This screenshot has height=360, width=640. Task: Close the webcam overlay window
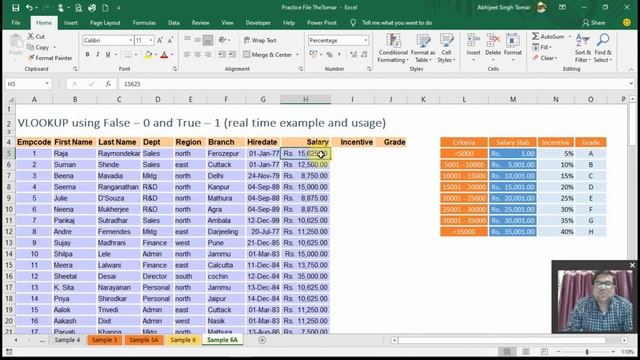(x=632, y=265)
